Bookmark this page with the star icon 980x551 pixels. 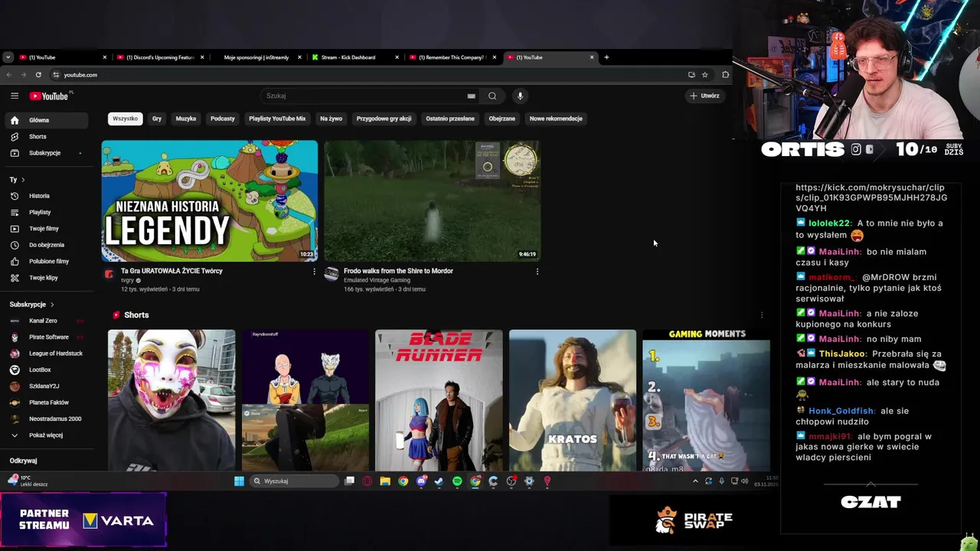(x=704, y=75)
